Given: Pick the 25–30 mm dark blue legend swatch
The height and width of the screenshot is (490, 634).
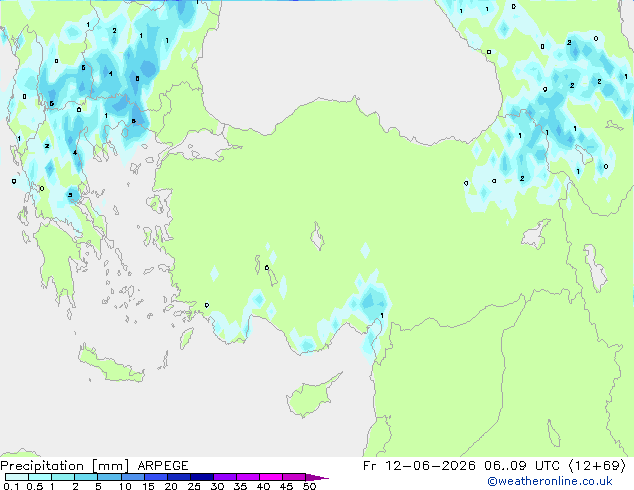Looking at the screenshot, I should [202, 477].
